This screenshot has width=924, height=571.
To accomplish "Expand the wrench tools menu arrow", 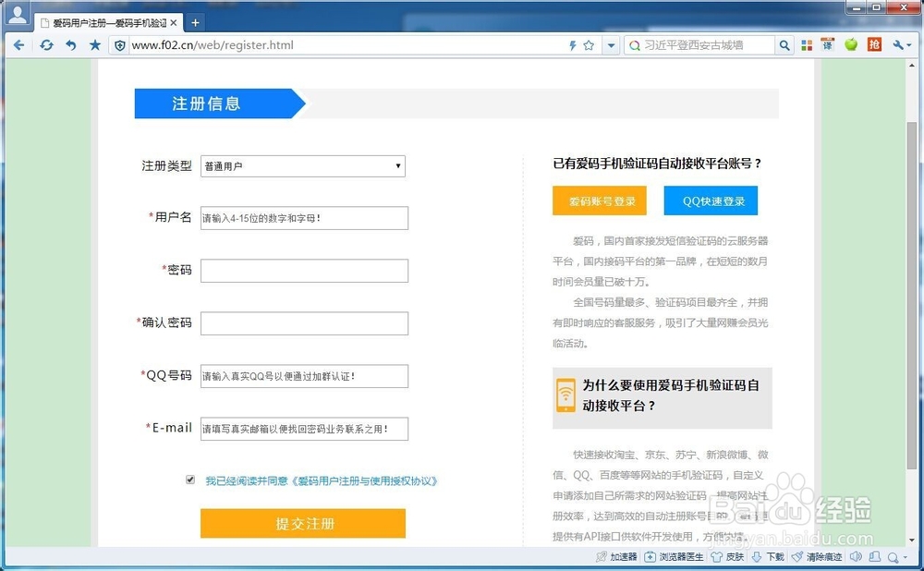I will pos(910,44).
